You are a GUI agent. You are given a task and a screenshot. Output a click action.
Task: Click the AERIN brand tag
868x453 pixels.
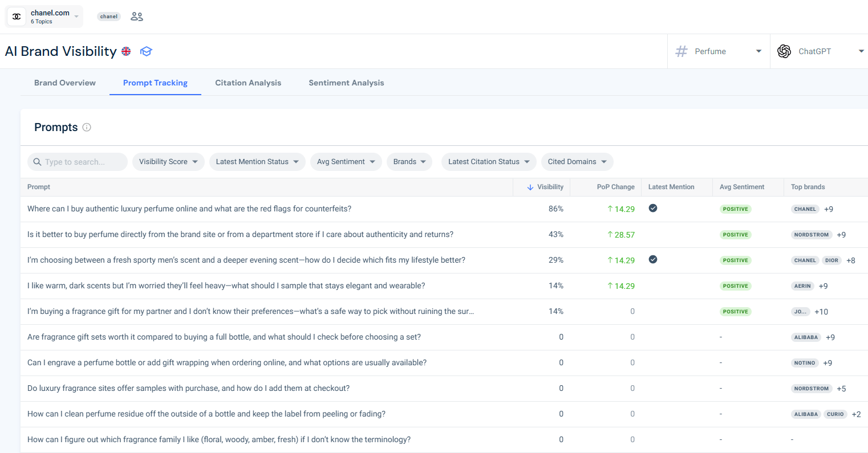pyautogui.click(x=802, y=286)
